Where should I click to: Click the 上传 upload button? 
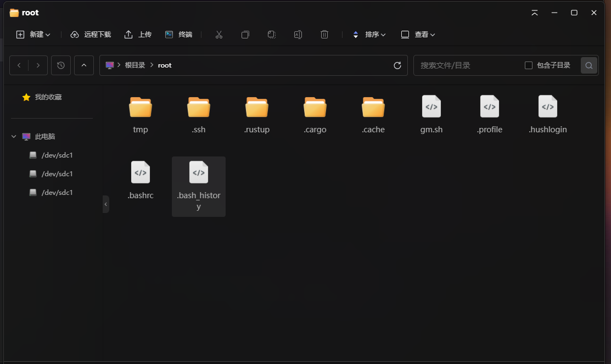click(138, 35)
